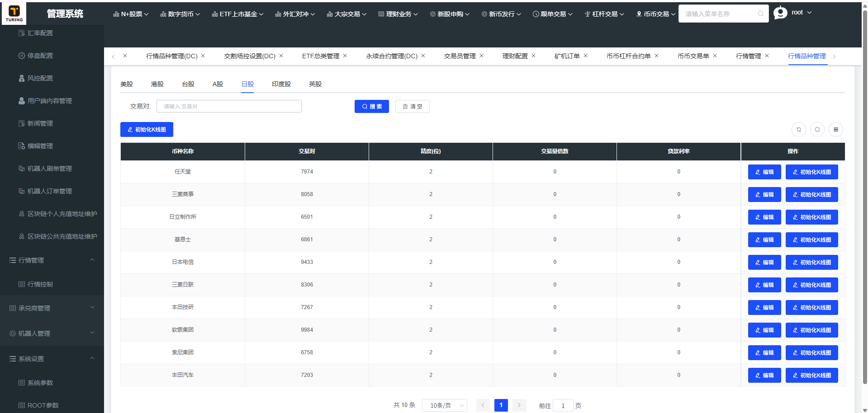Image resolution: width=868 pixels, height=413 pixels.
Task: Click the TURING logo
Action: [14, 13]
